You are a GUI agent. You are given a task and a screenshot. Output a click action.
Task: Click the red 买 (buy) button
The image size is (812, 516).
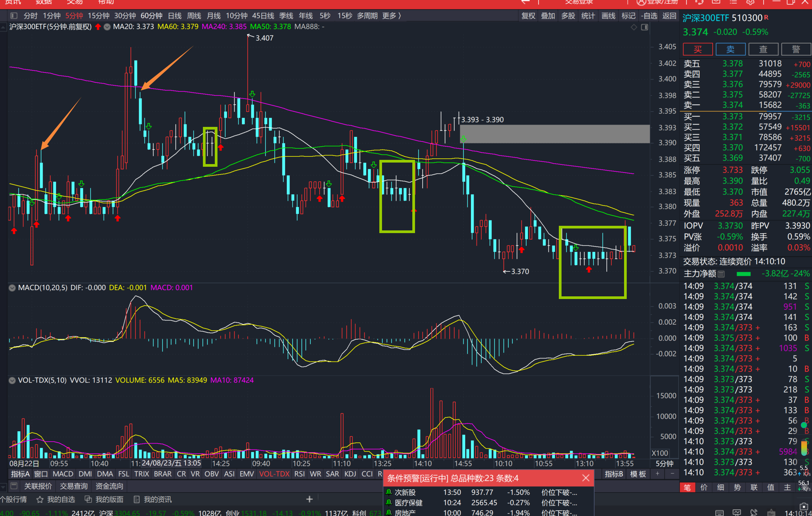697,49
